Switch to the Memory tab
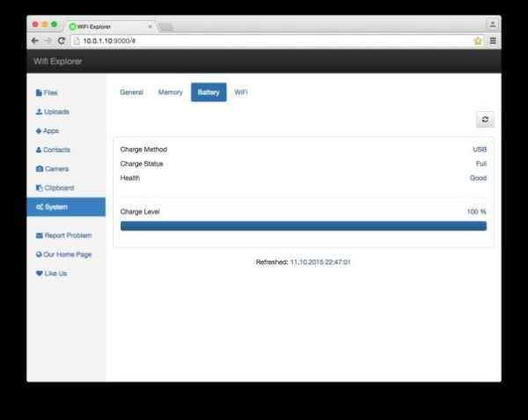Viewport: 528px width, 420px height. (x=171, y=92)
